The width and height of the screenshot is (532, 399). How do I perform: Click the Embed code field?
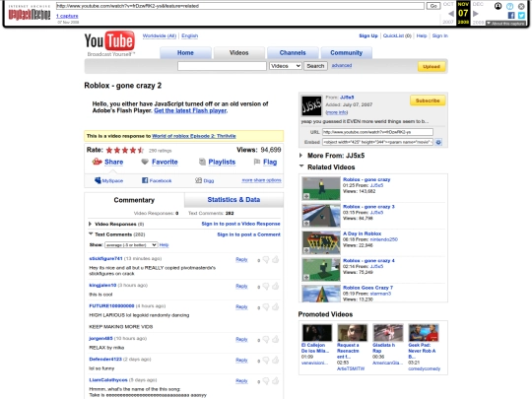click(x=377, y=142)
